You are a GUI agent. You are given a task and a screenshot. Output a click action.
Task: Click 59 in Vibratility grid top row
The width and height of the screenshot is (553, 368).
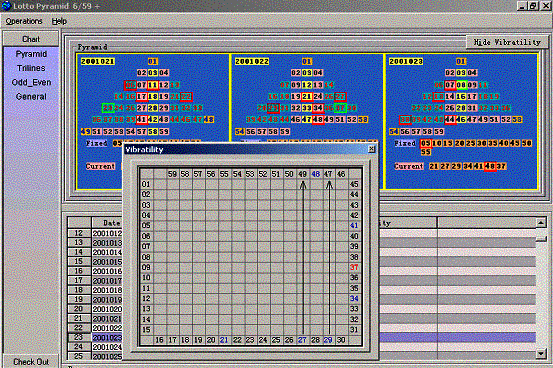coord(172,174)
